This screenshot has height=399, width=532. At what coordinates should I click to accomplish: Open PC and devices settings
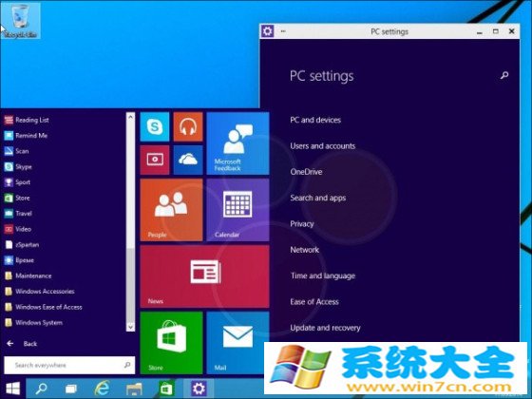(315, 120)
